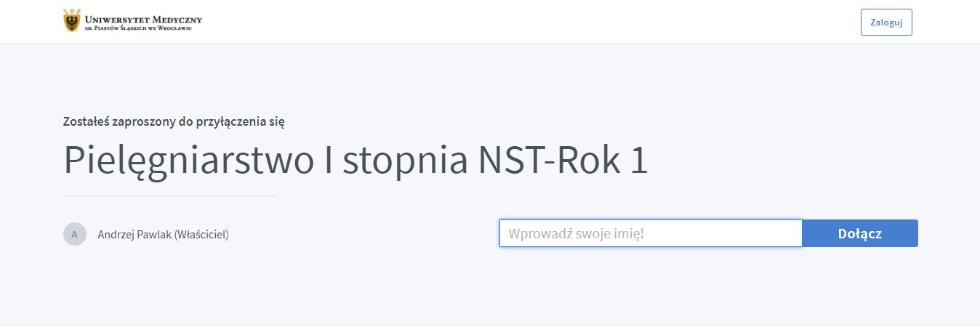Click the '(Właściciel)' owner role label
980x327 pixels.
(x=202, y=234)
